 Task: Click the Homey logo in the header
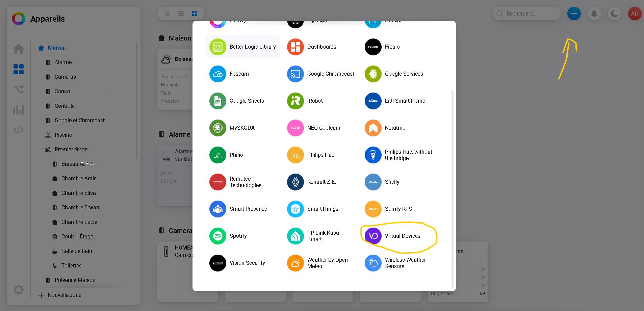[19, 19]
